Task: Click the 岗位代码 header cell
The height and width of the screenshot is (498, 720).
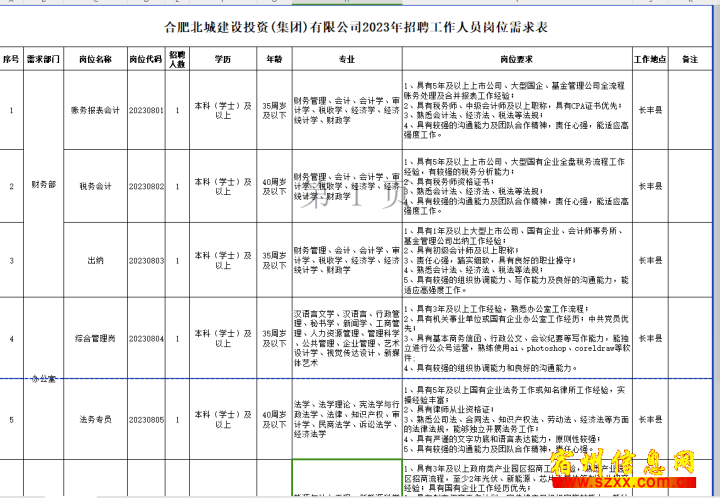Action: (x=146, y=59)
